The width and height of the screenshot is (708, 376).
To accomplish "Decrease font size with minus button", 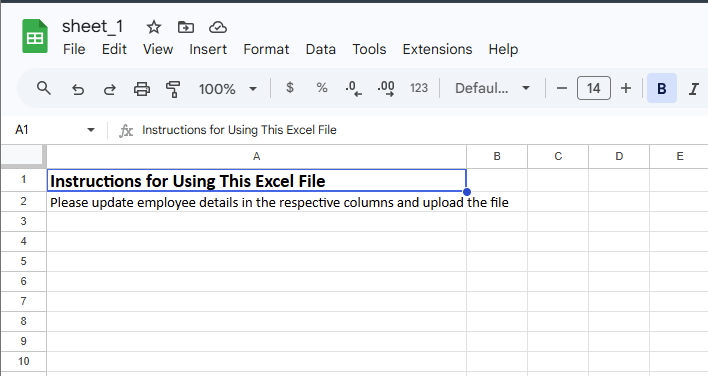I will coord(562,88).
